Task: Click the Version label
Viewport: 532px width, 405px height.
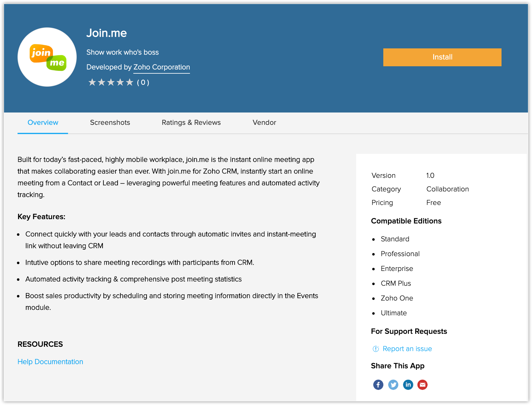Action: 384,176
